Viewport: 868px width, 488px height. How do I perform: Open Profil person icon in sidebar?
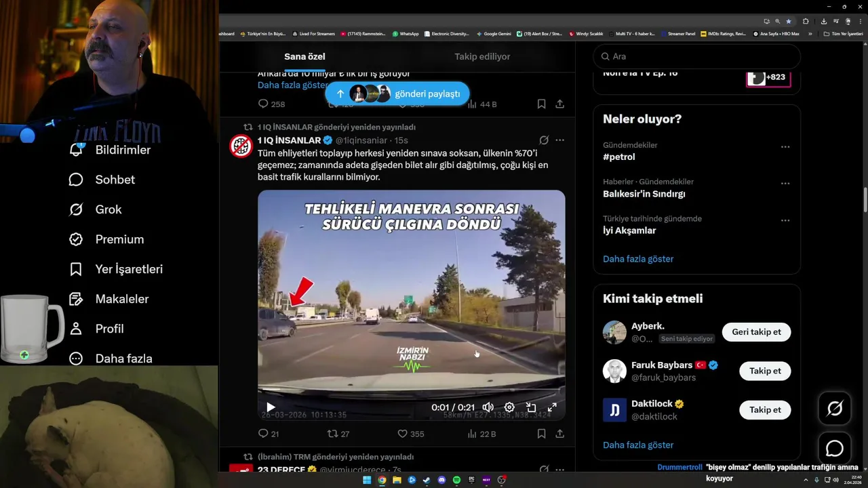76,329
